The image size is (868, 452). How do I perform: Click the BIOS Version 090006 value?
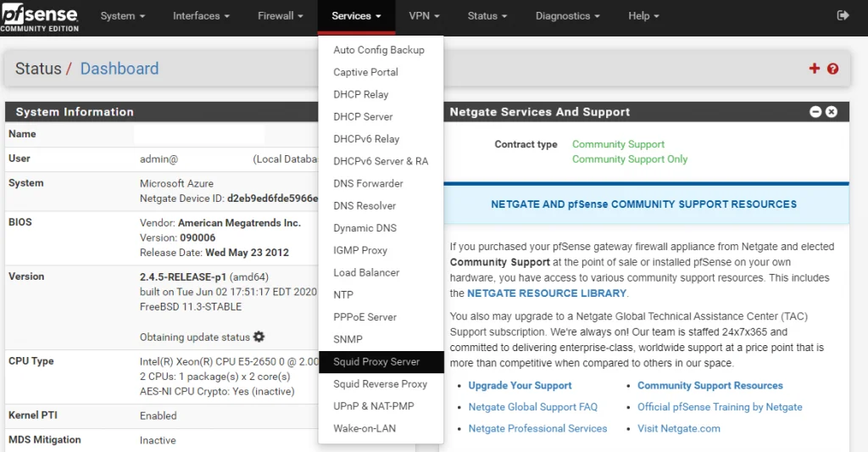tap(198, 237)
